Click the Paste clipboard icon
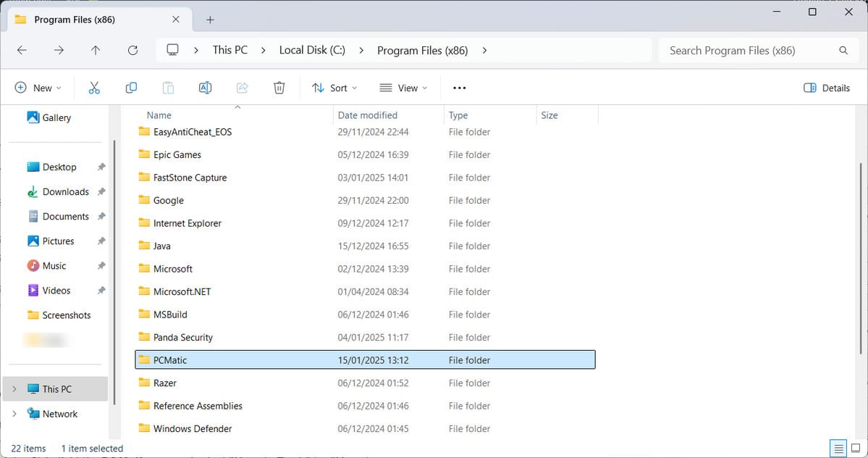The image size is (868, 458). [168, 88]
